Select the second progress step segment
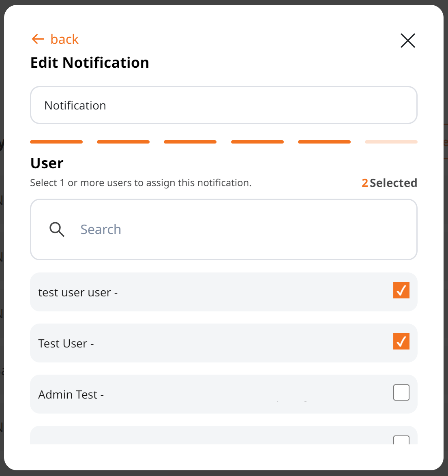 pyautogui.click(x=123, y=142)
